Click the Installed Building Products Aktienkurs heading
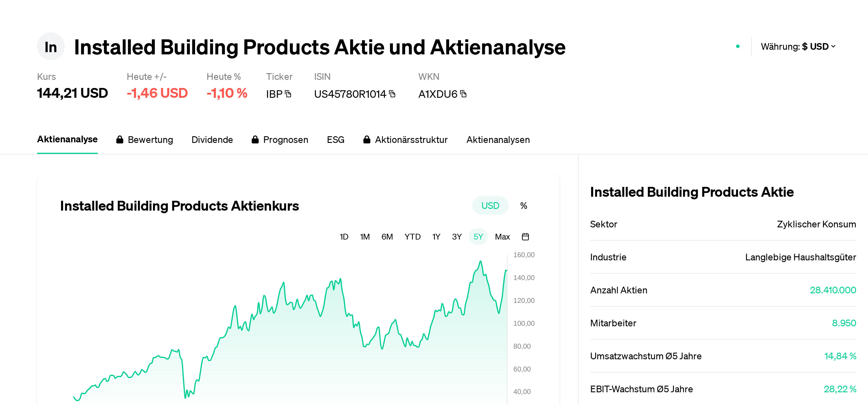The height and width of the screenshot is (405, 868). [x=179, y=206]
